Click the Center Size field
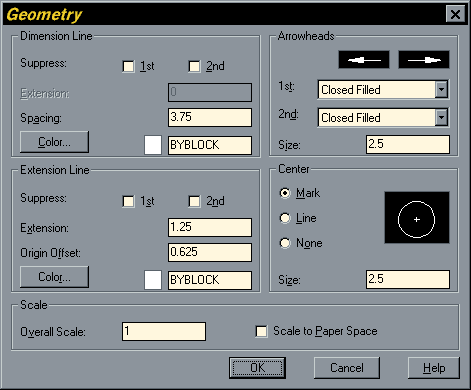This screenshot has height=390, width=471. tap(408, 279)
